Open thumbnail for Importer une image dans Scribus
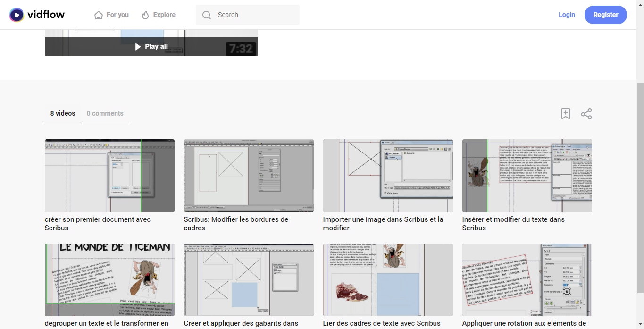This screenshot has width=644, height=329. point(388,176)
